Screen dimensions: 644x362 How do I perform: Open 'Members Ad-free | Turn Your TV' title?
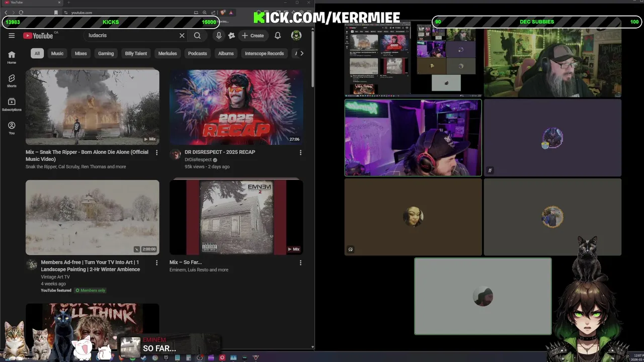tap(90, 265)
